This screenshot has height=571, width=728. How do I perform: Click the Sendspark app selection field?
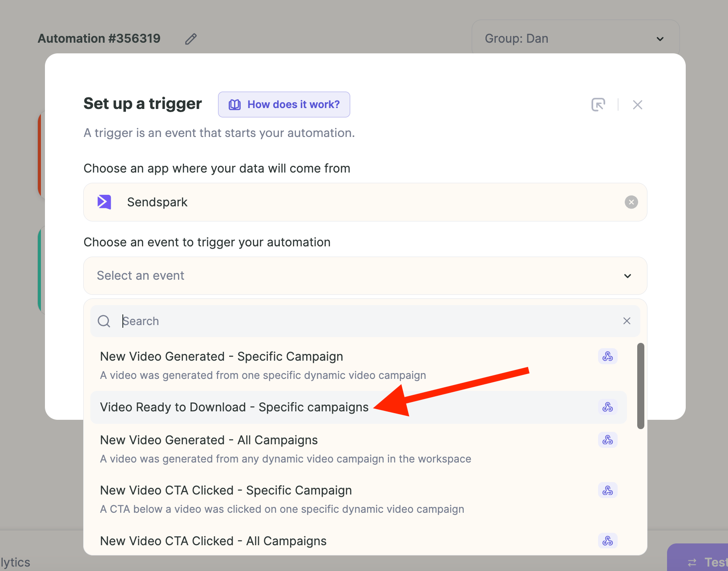(x=365, y=202)
